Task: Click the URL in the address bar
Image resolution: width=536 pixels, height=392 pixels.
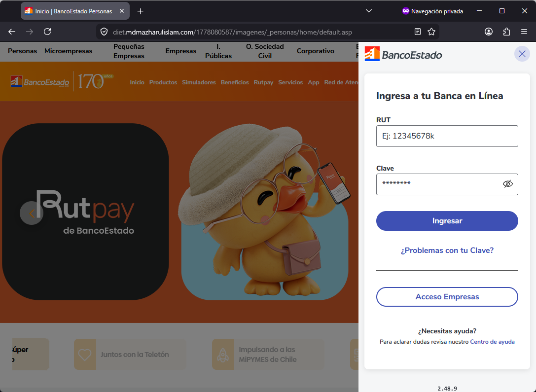Action: [232, 32]
